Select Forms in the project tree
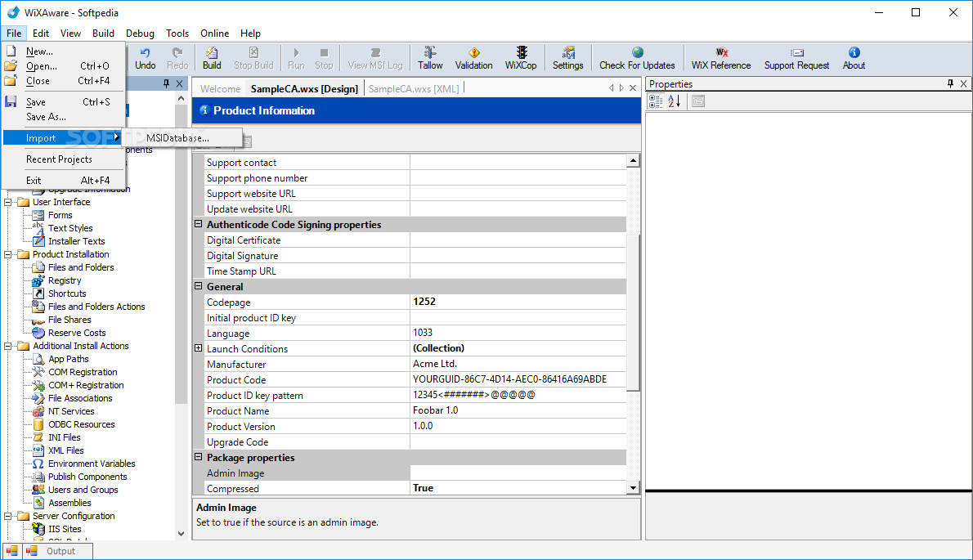973x560 pixels. coord(61,215)
